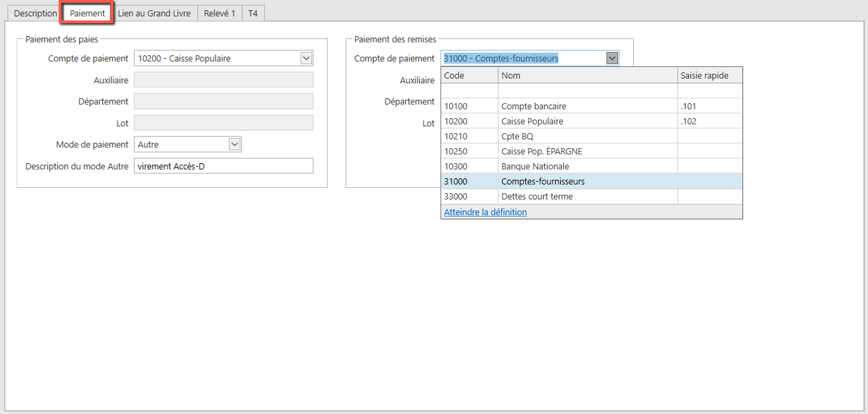Click code 10250 in the list

coord(470,151)
